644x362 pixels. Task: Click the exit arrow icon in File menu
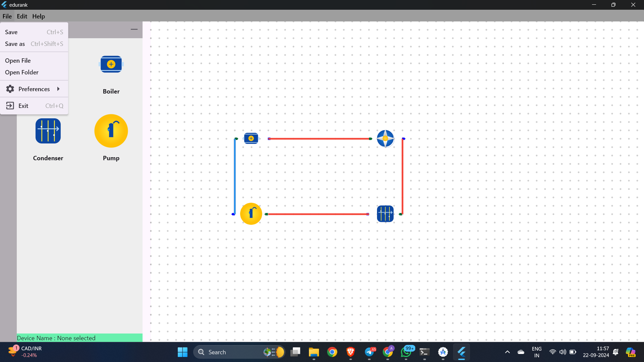pos(10,106)
